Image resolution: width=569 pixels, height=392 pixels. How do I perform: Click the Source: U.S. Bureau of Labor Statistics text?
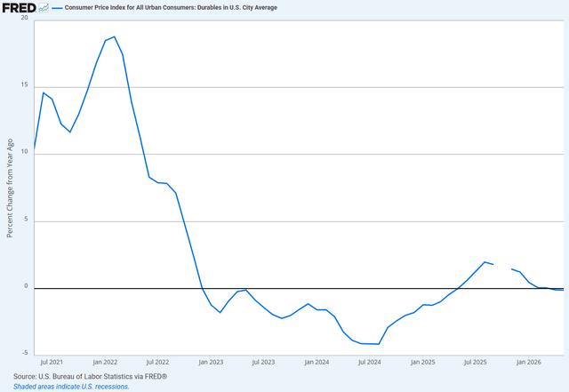click(x=90, y=376)
